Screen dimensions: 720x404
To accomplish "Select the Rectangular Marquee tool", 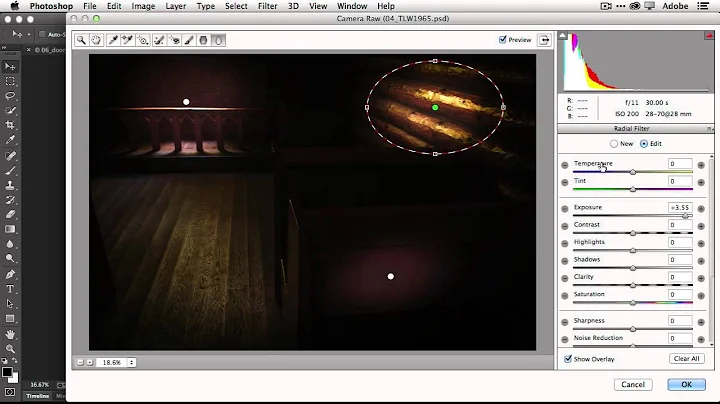I will click(10, 81).
